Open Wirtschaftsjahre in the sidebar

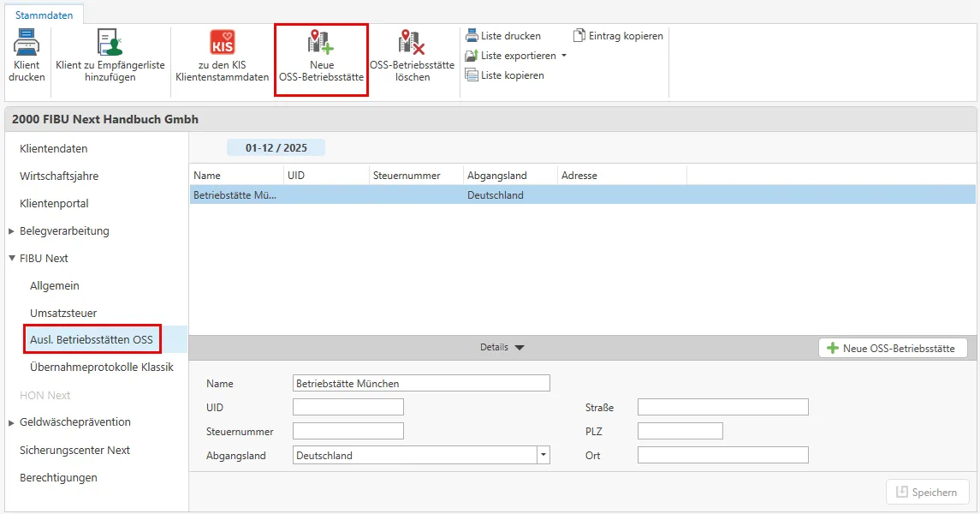pyautogui.click(x=59, y=176)
